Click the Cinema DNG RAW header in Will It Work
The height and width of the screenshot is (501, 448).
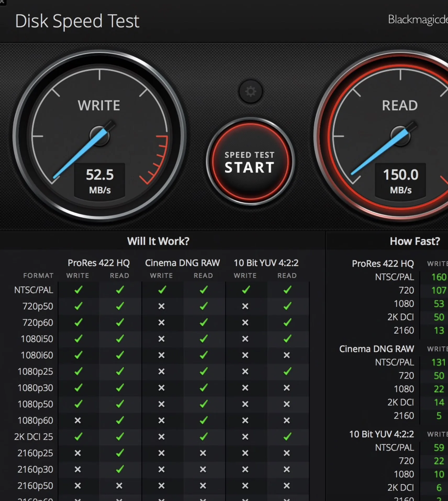point(182,263)
